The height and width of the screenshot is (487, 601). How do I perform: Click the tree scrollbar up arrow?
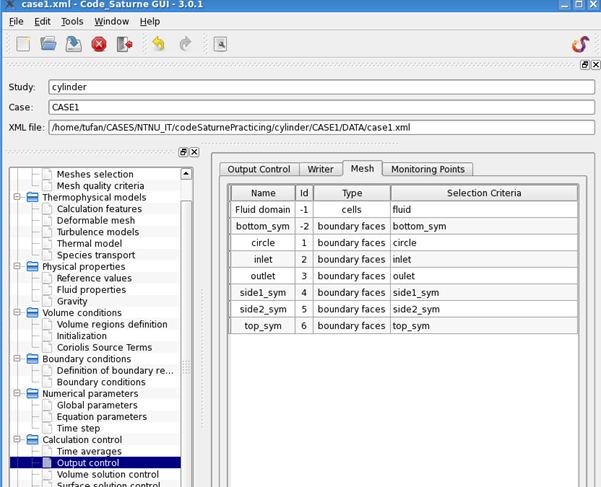(186, 174)
